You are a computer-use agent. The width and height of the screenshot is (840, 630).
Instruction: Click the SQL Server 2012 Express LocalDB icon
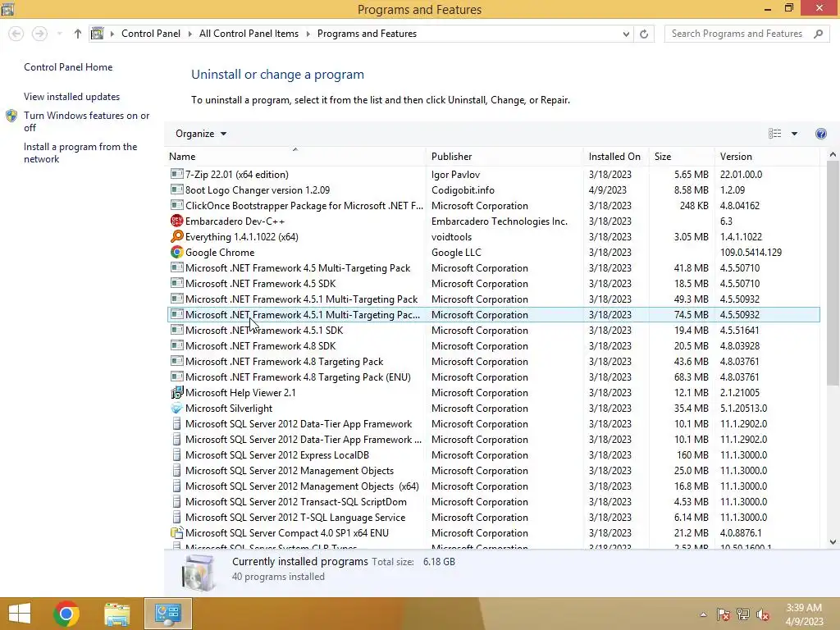point(177,454)
